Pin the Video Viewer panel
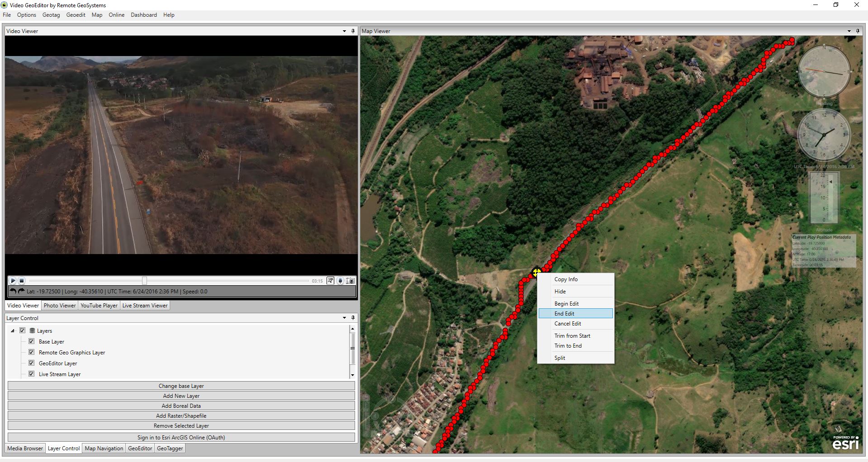 353,31
